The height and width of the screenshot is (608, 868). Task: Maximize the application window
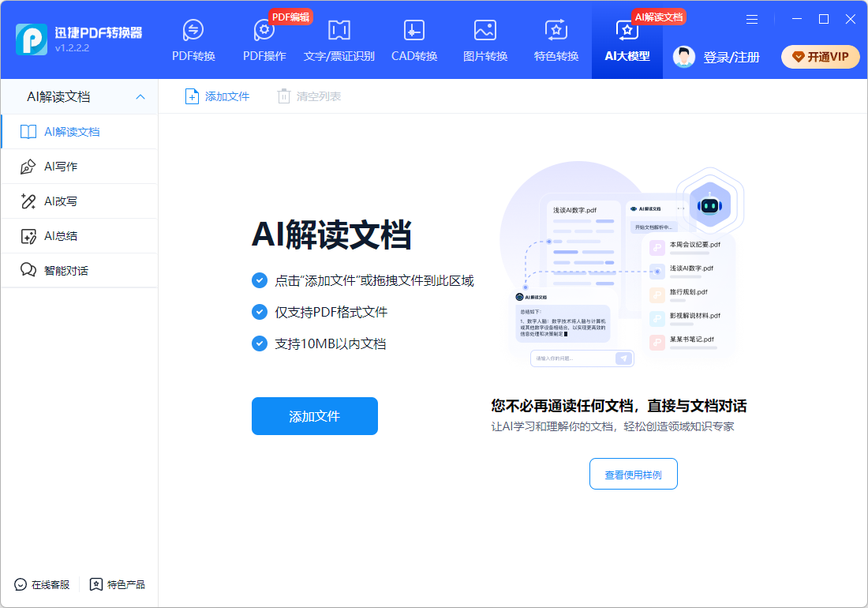coord(824,19)
